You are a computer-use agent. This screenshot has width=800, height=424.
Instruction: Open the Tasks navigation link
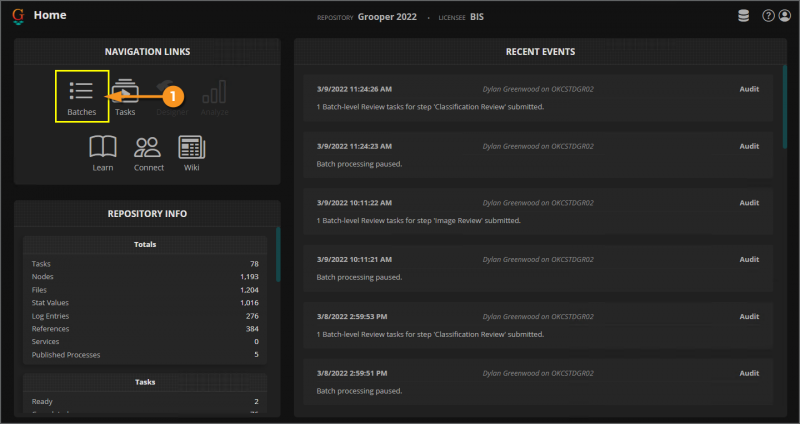pyautogui.click(x=125, y=97)
